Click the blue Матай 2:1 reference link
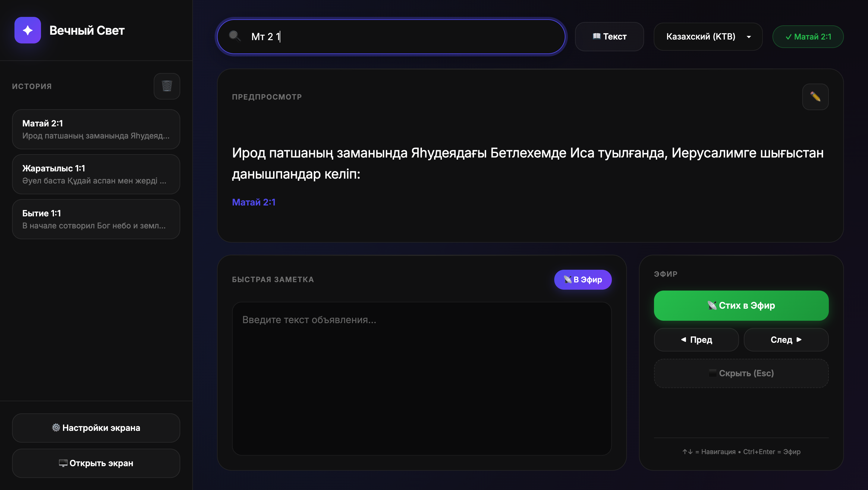Viewport: 868px width, 490px height. click(x=254, y=202)
